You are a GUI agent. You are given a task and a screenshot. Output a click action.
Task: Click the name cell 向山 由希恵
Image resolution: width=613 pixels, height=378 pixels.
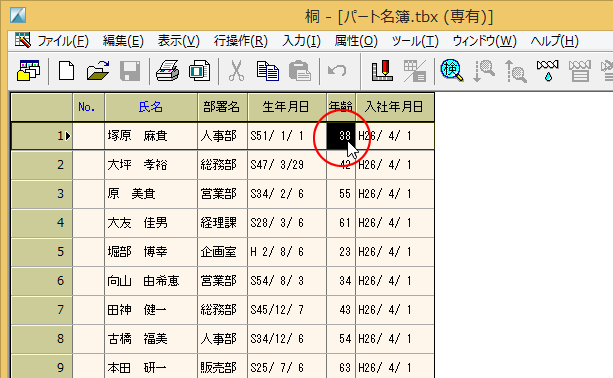pyautogui.click(x=151, y=280)
